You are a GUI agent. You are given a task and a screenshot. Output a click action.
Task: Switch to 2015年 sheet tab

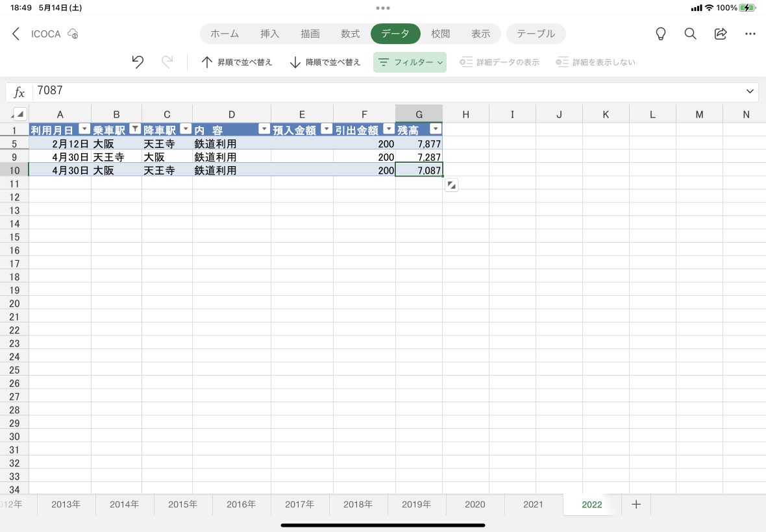182,504
